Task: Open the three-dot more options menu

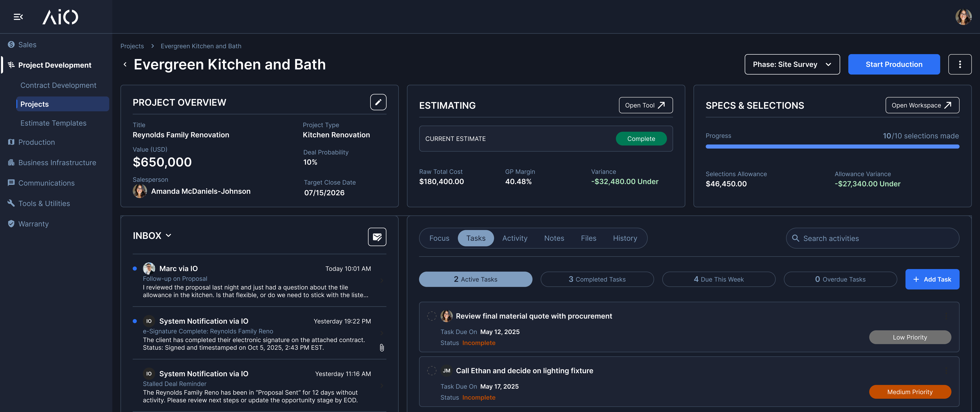Action: [x=959, y=64]
